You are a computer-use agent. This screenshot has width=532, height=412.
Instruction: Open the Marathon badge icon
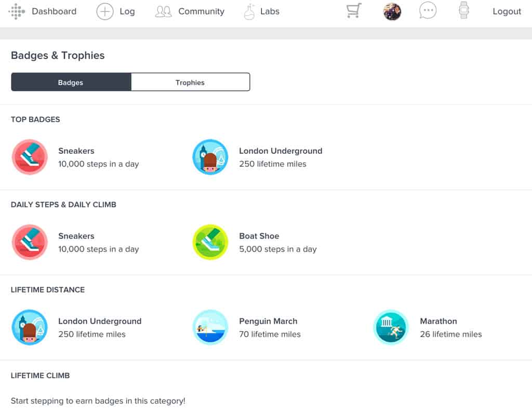coord(391,327)
